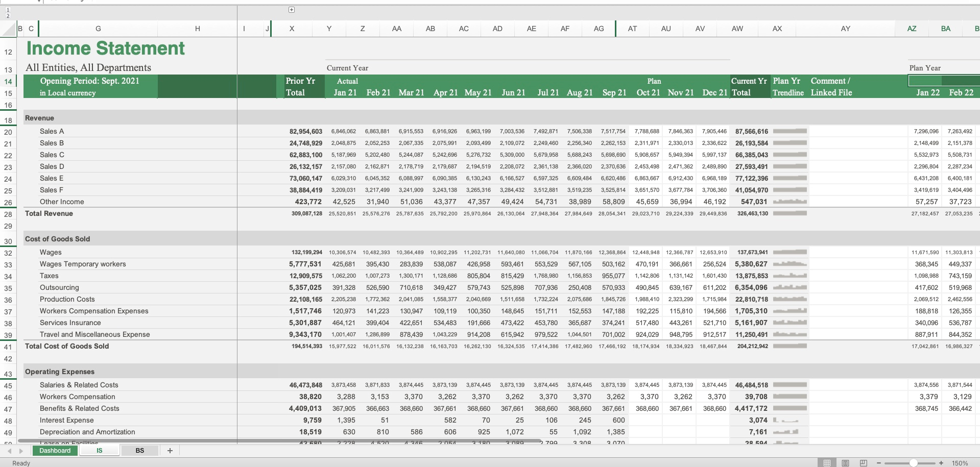Select column header AZ
980x467 pixels.
tap(912, 29)
